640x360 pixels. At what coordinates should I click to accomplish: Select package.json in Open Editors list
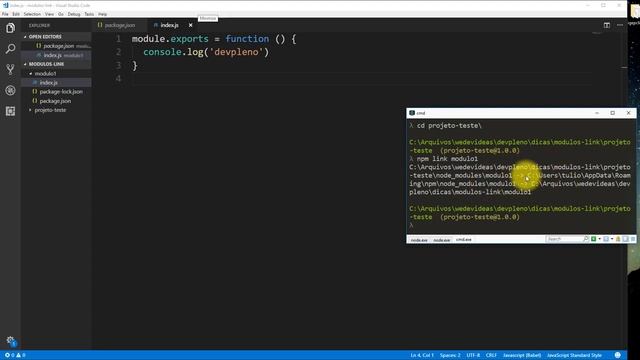click(58, 46)
